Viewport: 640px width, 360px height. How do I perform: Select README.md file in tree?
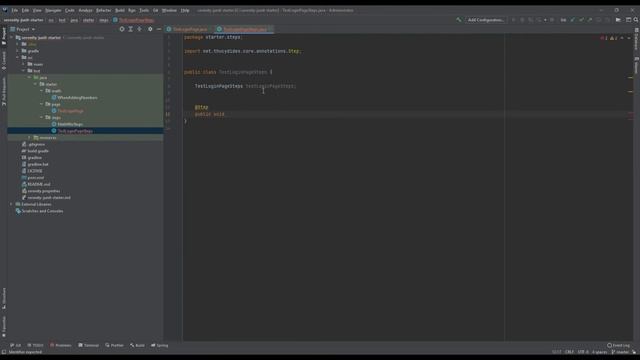click(36, 184)
